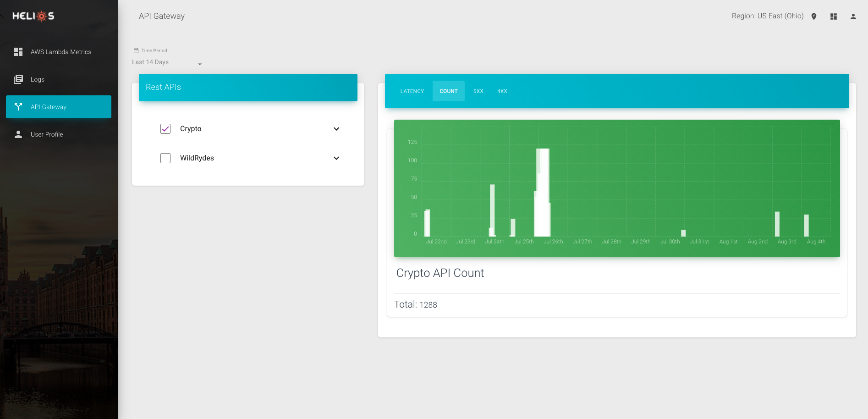Expand the Crypto API chevron

[x=336, y=129]
